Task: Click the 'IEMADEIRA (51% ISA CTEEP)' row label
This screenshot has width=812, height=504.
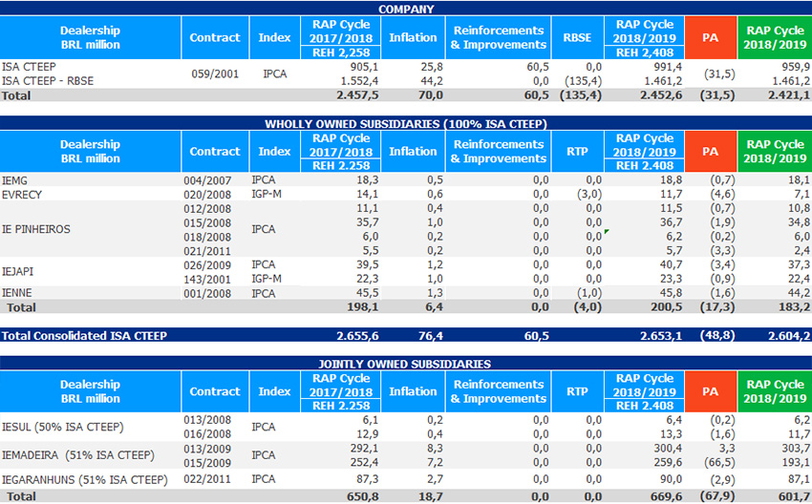Action: tap(78, 455)
